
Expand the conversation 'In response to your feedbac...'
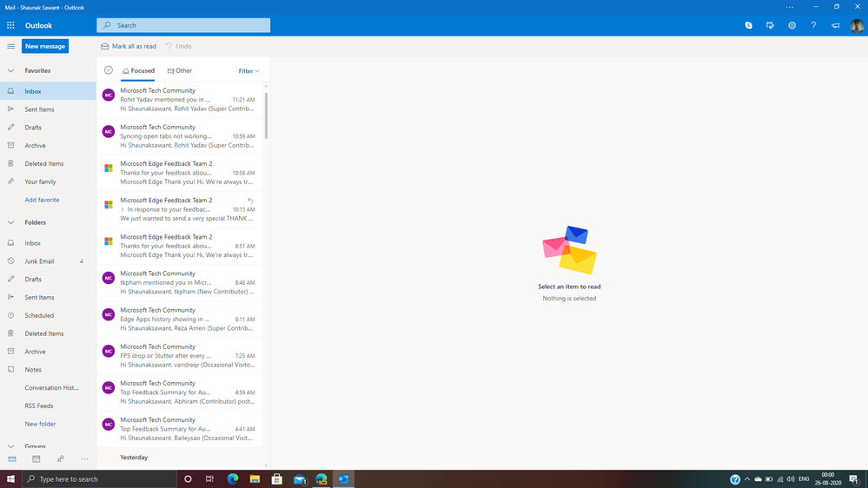(123, 209)
